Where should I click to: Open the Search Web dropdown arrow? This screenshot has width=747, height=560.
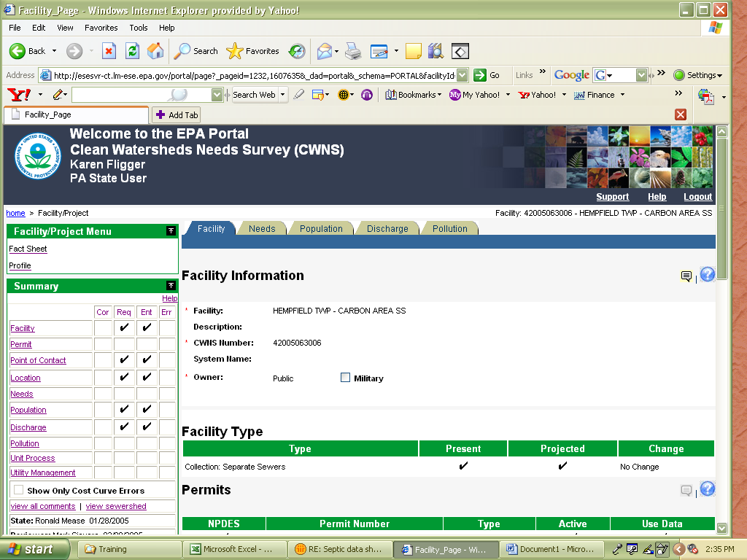coord(282,95)
